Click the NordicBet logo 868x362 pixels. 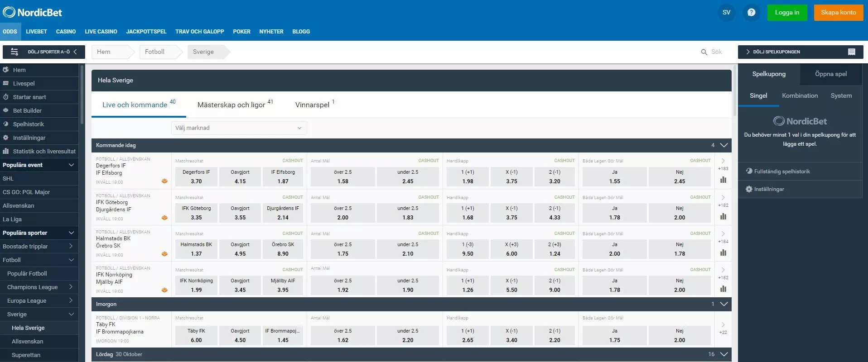[x=33, y=12]
